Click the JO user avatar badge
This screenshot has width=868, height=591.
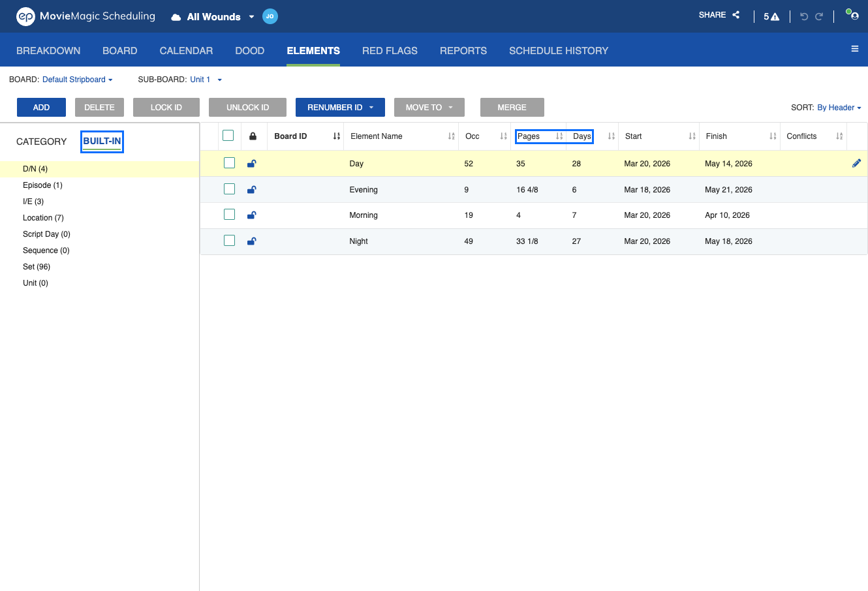pyautogui.click(x=270, y=16)
